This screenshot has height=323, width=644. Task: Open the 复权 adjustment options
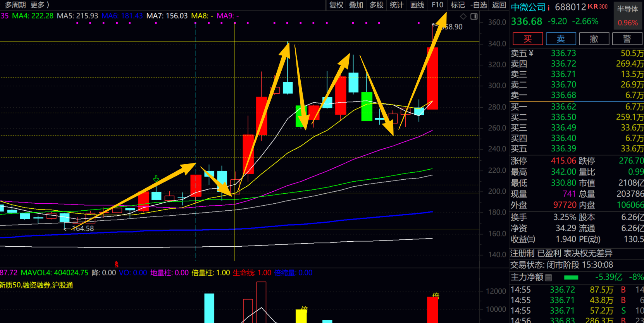click(336, 5)
